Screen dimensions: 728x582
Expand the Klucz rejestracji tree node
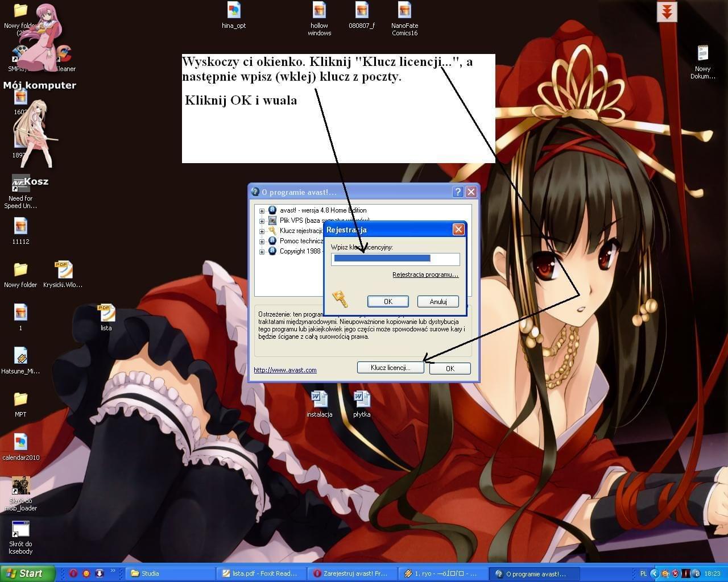(x=262, y=231)
